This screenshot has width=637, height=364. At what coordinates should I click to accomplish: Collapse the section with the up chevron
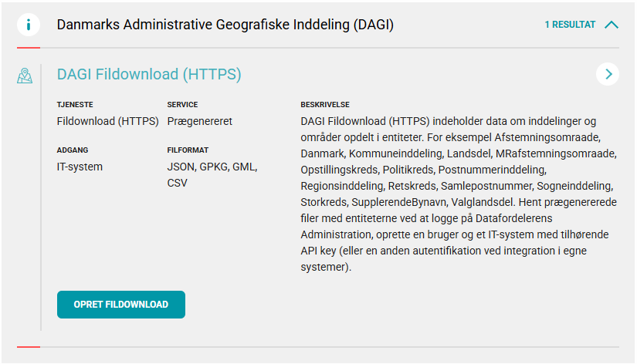tap(612, 25)
